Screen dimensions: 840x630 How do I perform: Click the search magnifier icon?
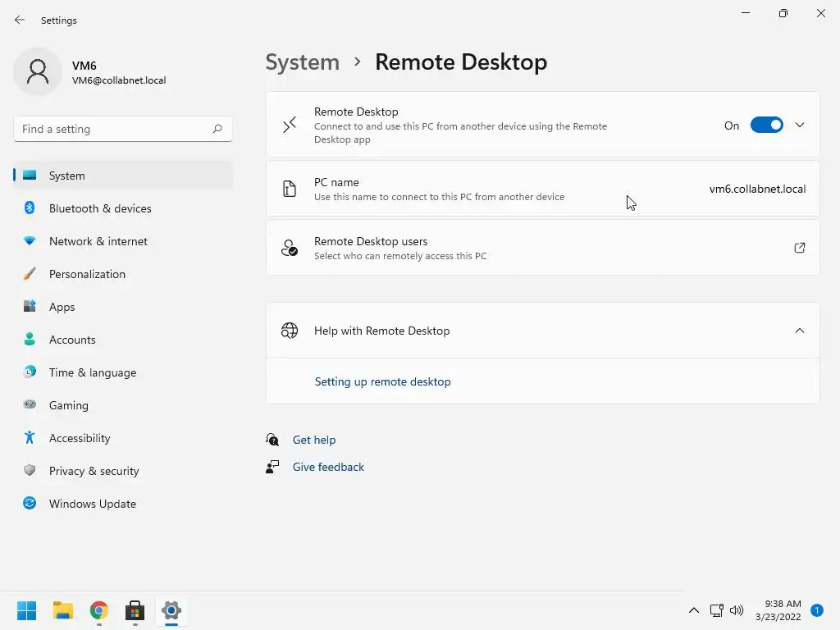pos(217,129)
